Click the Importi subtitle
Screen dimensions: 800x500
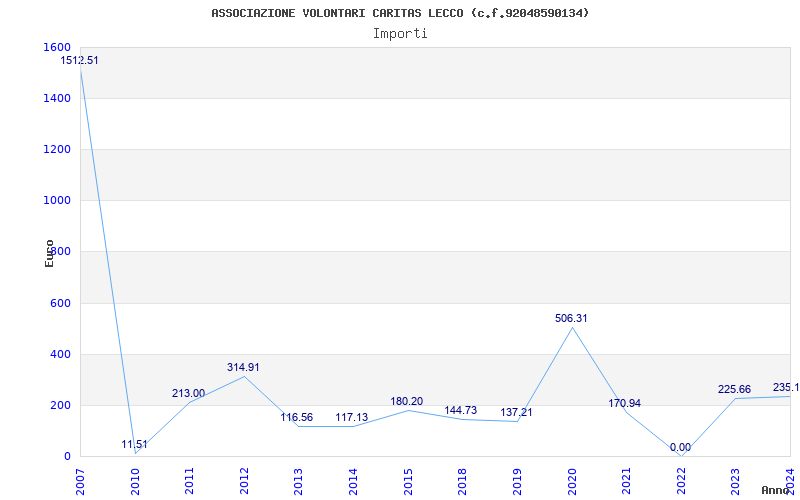pyautogui.click(x=400, y=34)
